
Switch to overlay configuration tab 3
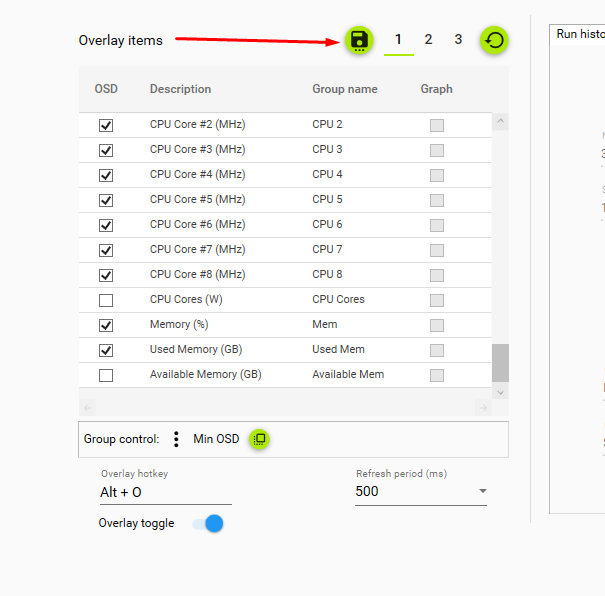point(458,40)
